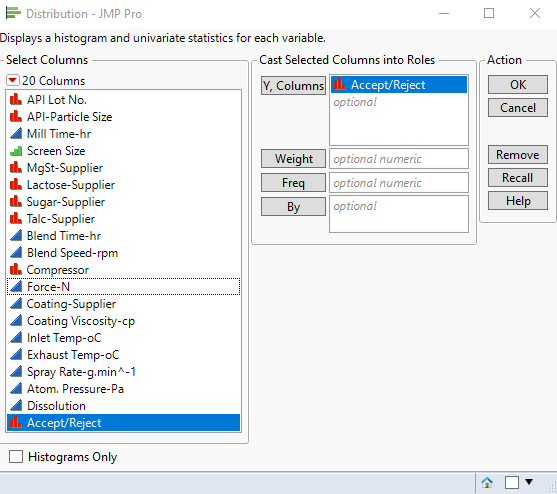Click the Help button
Screen dimensions: 557x494
[x=518, y=201]
